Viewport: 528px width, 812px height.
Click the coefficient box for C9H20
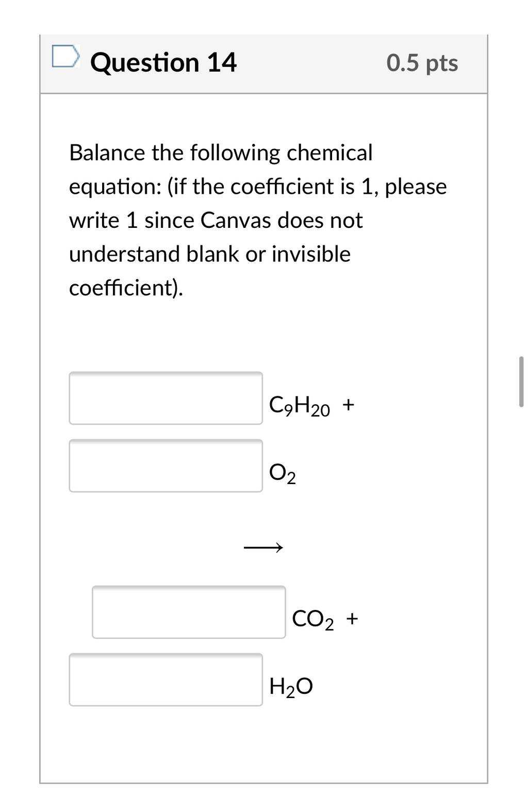tap(166, 398)
